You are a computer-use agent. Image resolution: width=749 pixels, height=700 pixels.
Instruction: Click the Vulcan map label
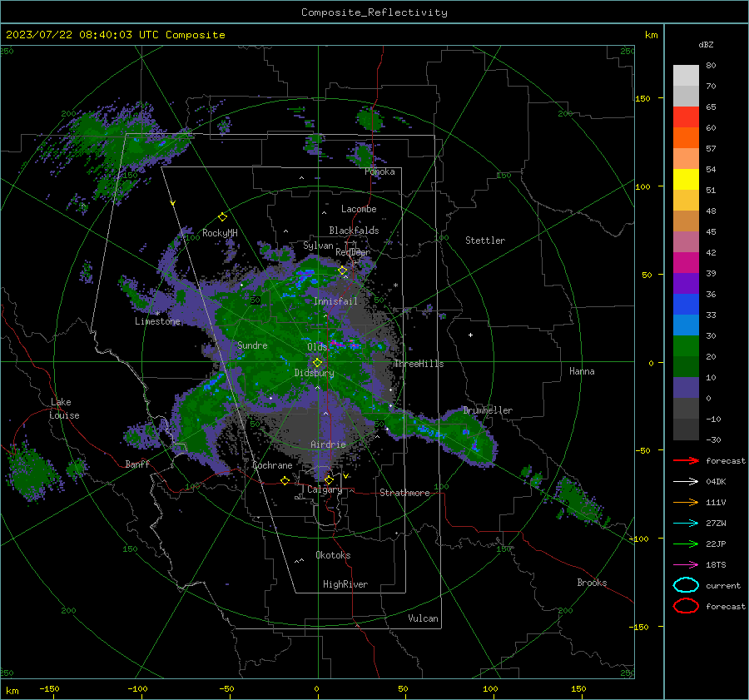coord(424,618)
